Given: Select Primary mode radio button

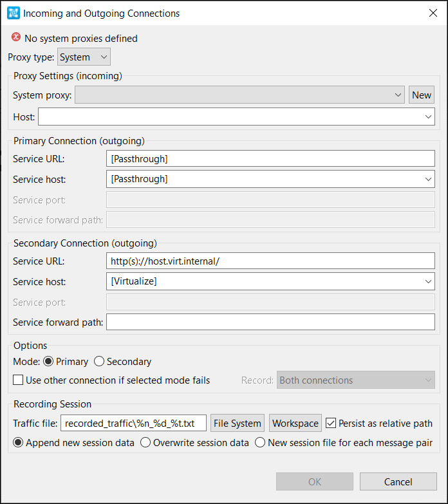Looking at the screenshot, I should point(48,362).
